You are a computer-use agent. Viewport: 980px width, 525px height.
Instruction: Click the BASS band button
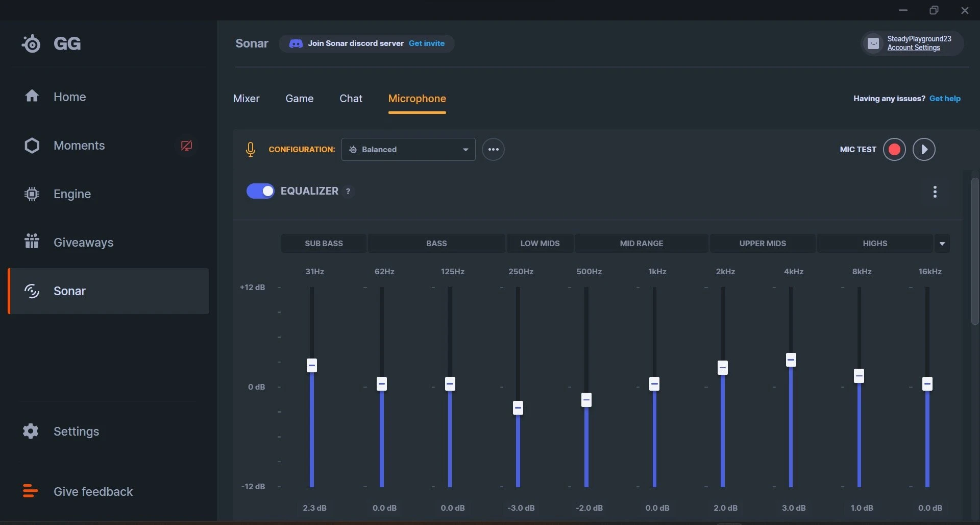point(436,244)
